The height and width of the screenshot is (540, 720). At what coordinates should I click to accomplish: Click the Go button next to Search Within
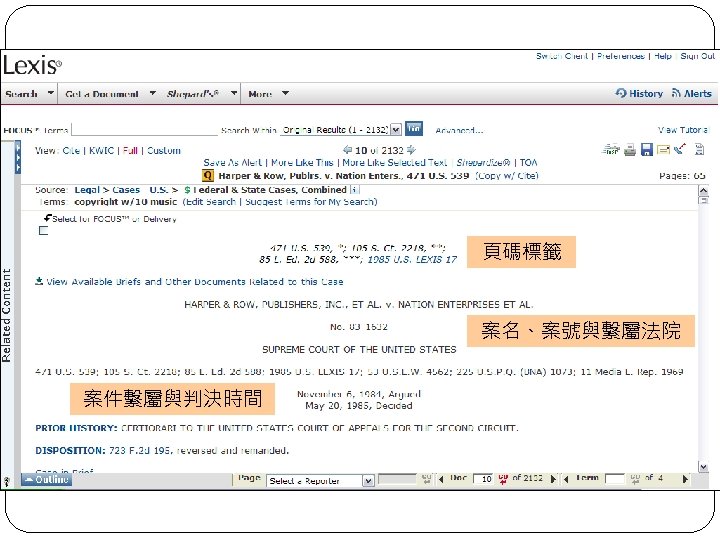coord(414,129)
